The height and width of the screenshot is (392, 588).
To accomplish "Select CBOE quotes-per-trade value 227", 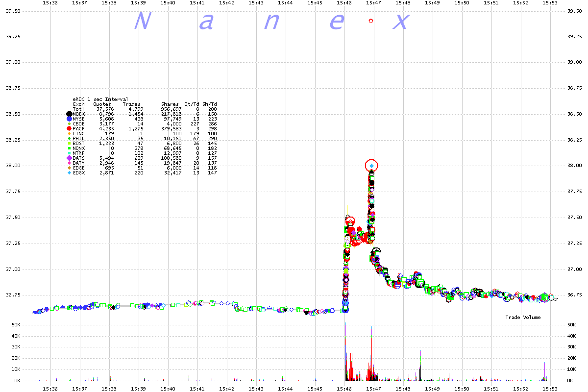I will point(195,123).
